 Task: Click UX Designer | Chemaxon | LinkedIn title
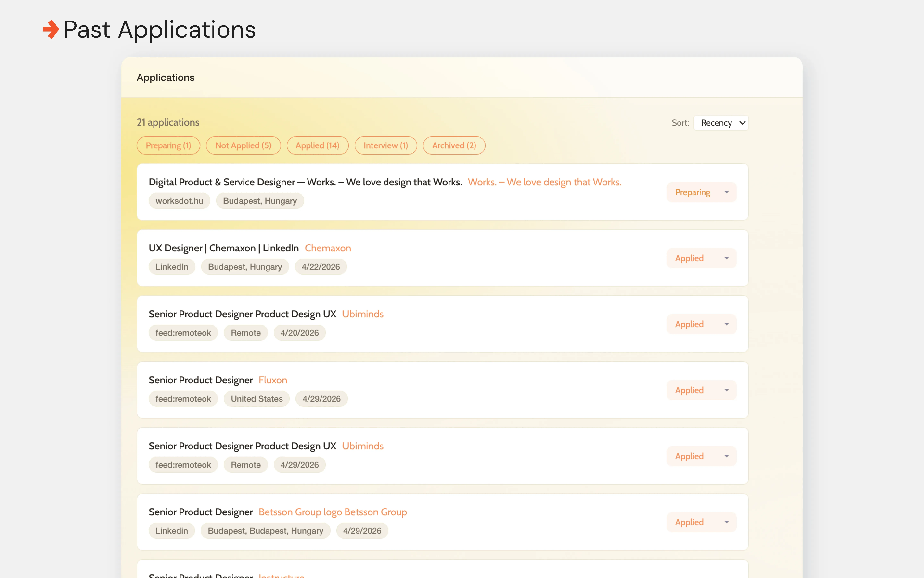[x=224, y=248]
